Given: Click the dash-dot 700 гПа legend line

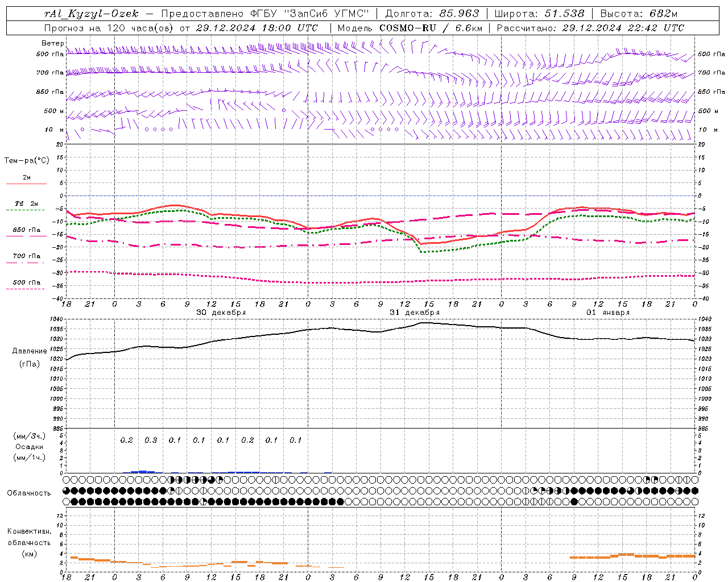Looking at the screenshot, I should pyautogui.click(x=26, y=263).
